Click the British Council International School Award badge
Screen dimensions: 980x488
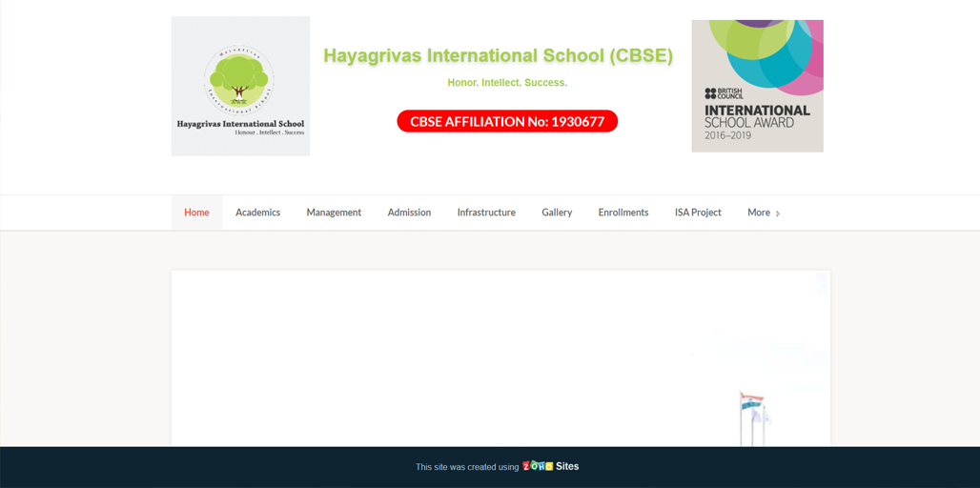click(758, 86)
